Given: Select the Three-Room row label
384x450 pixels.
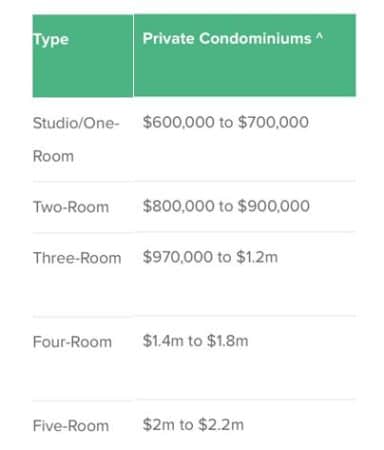Looking at the screenshot, I should coord(77,258).
